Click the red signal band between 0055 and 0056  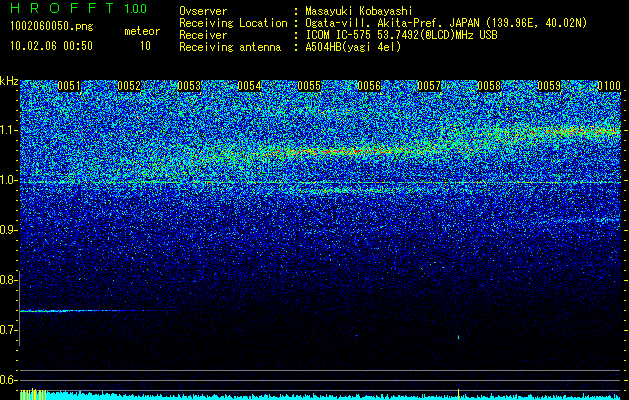coord(341,151)
